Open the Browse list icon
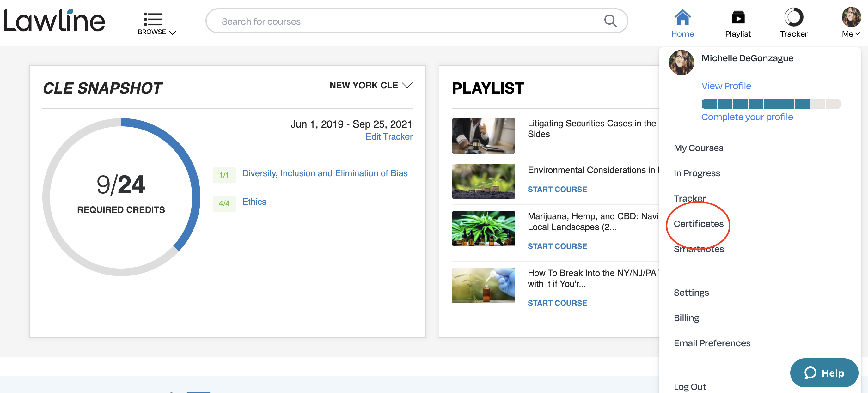The width and height of the screenshot is (868, 393). click(153, 19)
